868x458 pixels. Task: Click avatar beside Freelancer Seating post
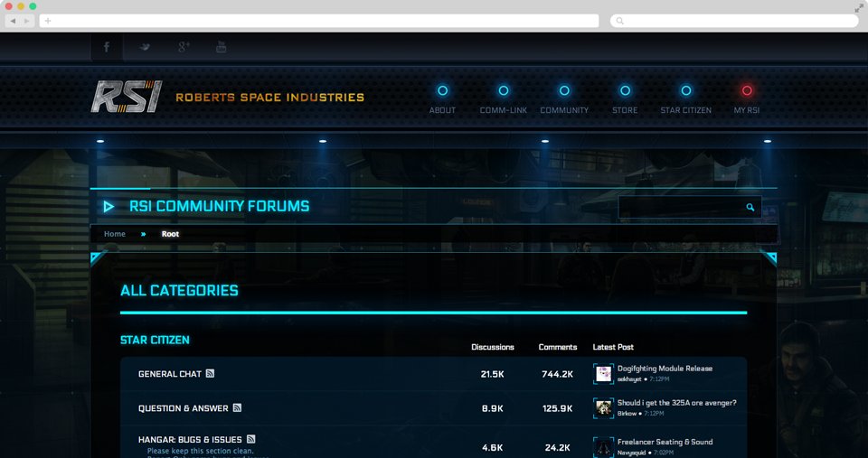click(x=603, y=447)
